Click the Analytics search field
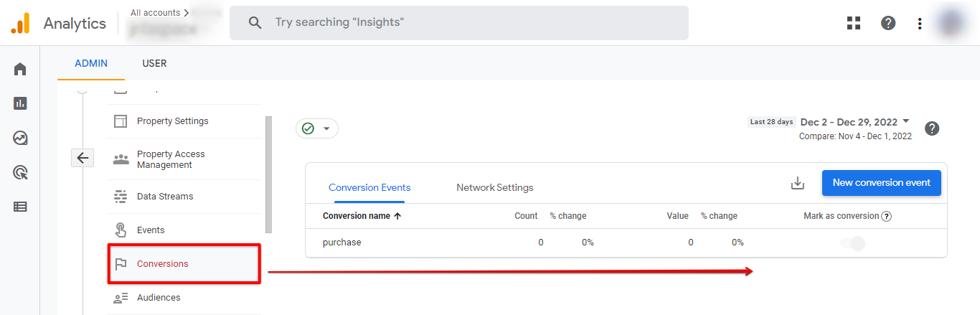980x315 pixels. pyautogui.click(x=459, y=23)
